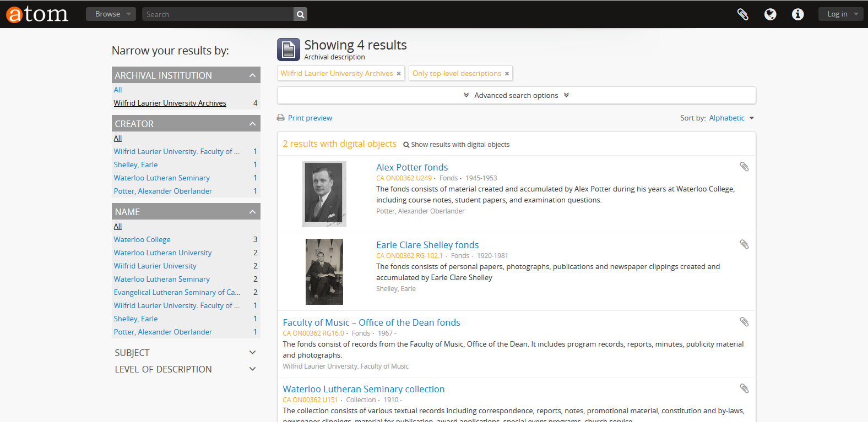Add Earle Clare Shelley fonds to clipboard
The width and height of the screenshot is (868, 422).
(744, 244)
